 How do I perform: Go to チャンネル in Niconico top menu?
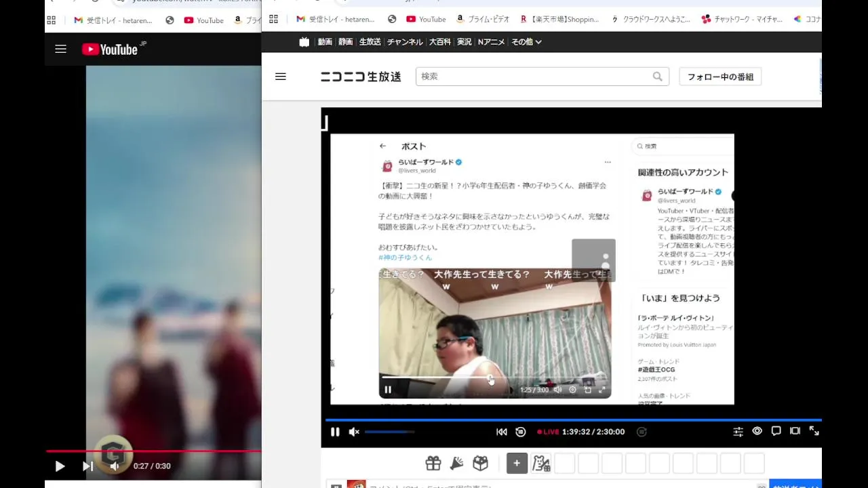[x=405, y=42]
